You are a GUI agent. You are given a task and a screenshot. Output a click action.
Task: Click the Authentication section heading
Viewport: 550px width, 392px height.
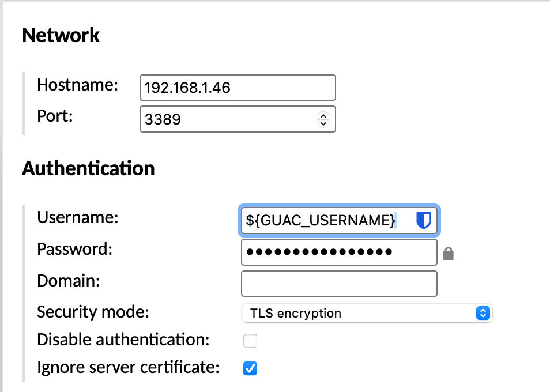[88, 168]
